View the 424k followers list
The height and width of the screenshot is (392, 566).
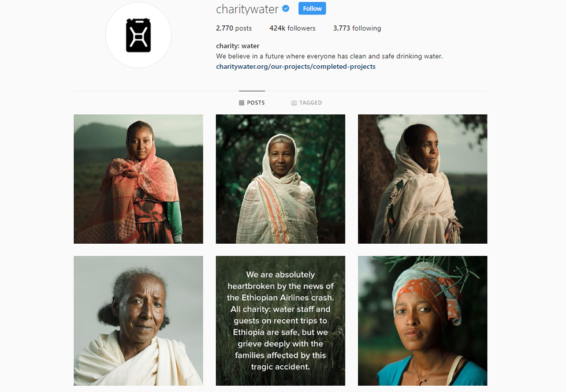coord(292,28)
